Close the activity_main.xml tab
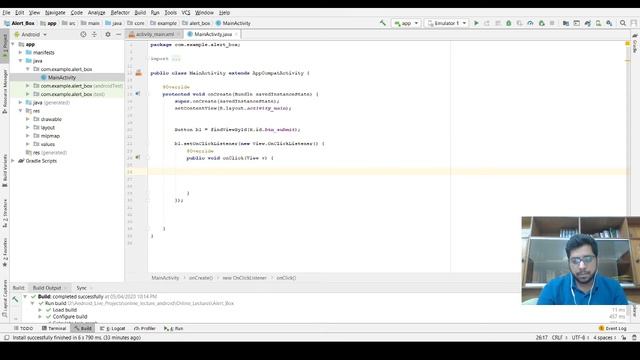Screen dimensions: 640x360 pyautogui.click(x=178, y=34)
